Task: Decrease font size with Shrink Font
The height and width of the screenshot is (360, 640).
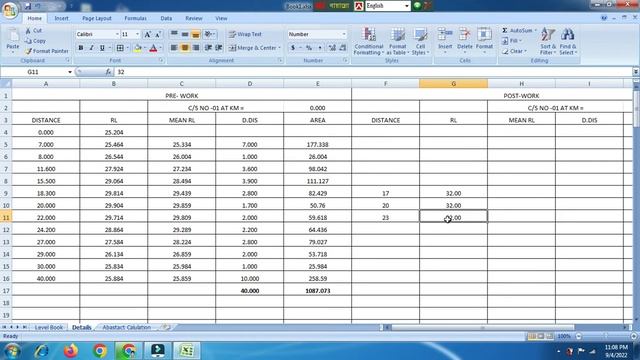Action: [158, 35]
